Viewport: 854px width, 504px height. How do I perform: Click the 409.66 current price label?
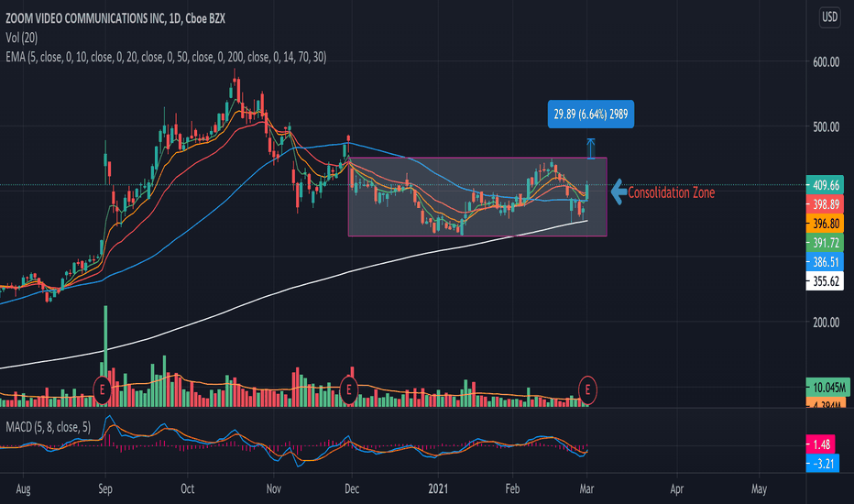pos(825,185)
